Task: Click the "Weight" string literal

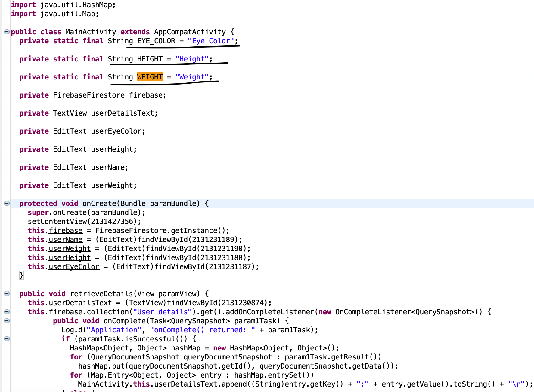Action: 192,77
